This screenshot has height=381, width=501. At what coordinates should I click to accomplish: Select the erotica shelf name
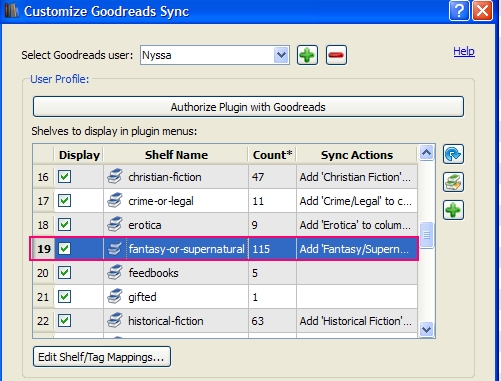[x=145, y=225]
